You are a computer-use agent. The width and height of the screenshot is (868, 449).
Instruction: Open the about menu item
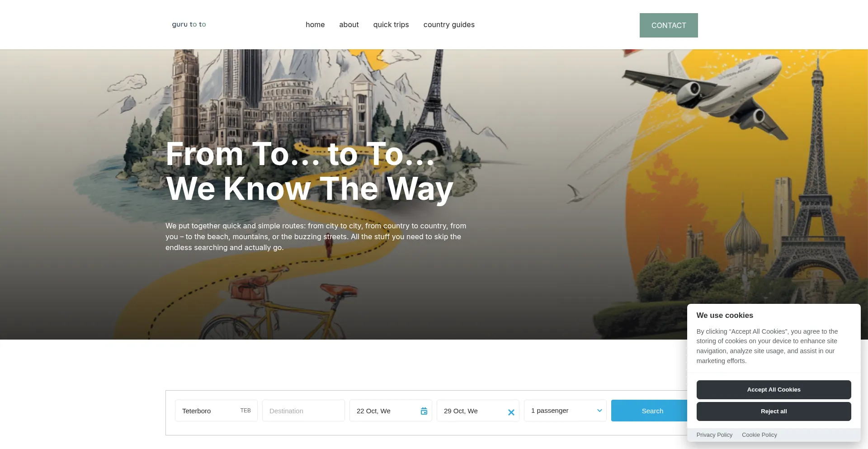click(349, 25)
